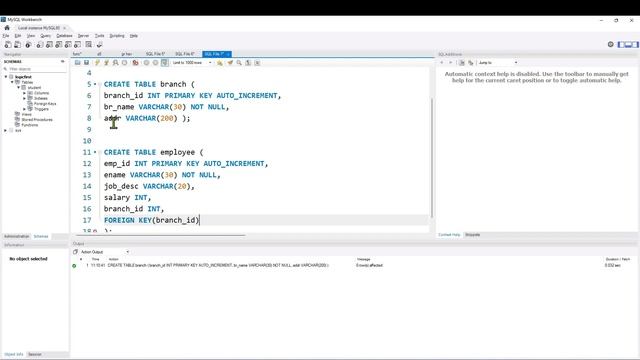Toggle continue-on-error for script execution
Screen dimensions: 640x360
point(135,63)
